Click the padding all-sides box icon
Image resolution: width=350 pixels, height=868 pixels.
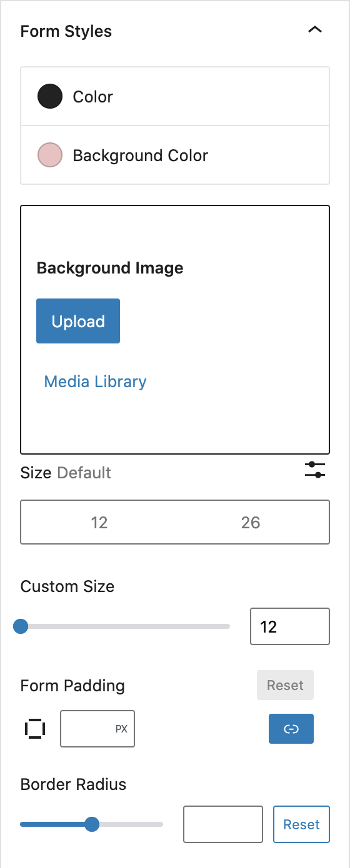tap(35, 728)
